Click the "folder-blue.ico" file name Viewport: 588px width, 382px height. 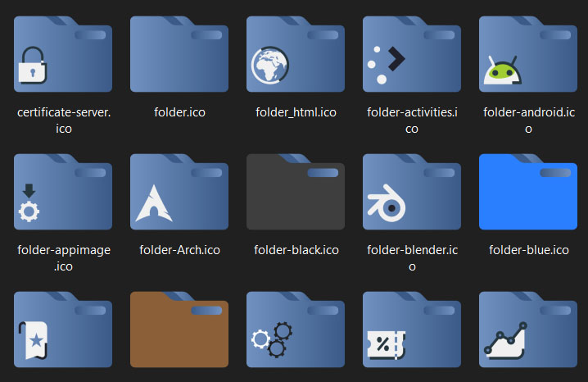[x=528, y=250]
